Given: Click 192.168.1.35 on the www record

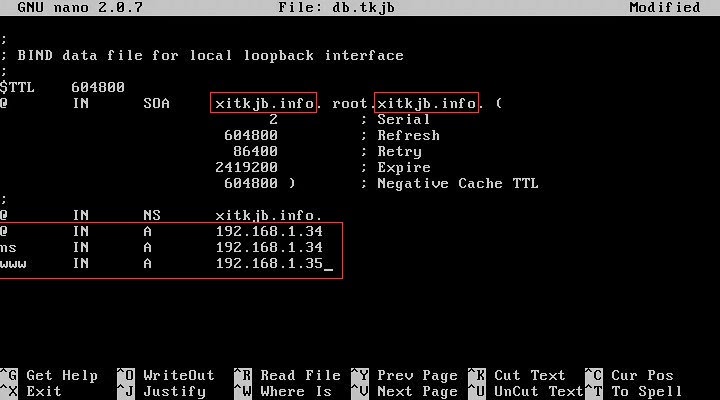Looking at the screenshot, I should coord(269,263).
